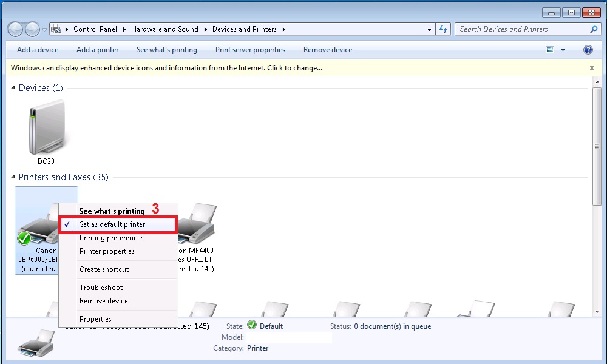Open the address bar history dropdown
The height and width of the screenshot is (364, 607).
point(430,29)
